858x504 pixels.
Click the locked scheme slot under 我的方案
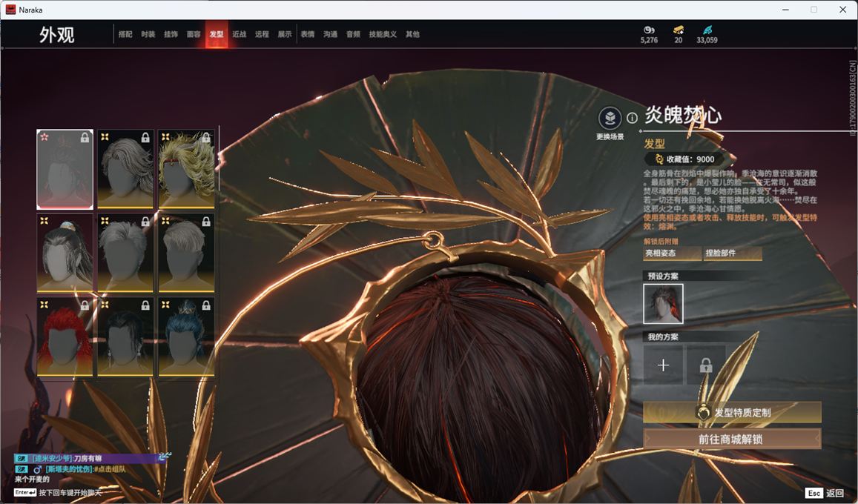[x=706, y=365]
